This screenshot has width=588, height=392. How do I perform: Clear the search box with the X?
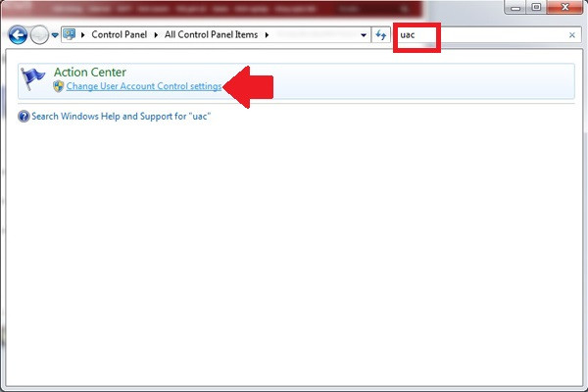coord(572,35)
